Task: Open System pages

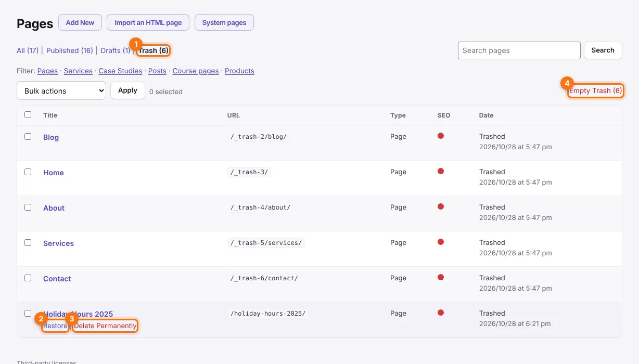Action: point(224,22)
